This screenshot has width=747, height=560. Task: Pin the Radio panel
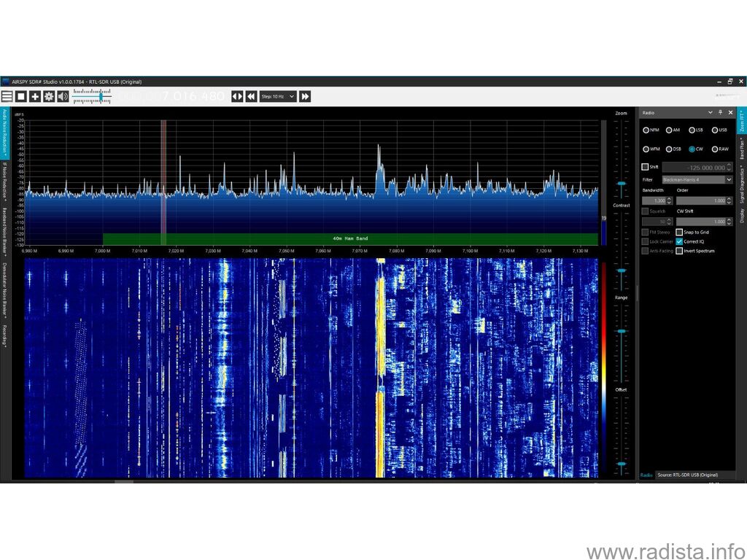720,112
